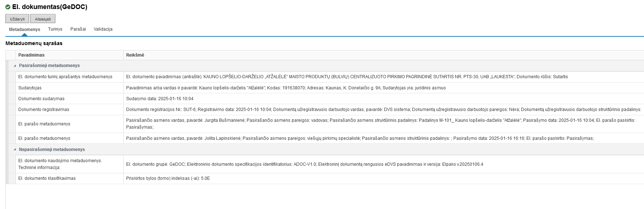The height and width of the screenshot is (209, 644).
Task: Download document with Atsisiųsti button
Action: pyautogui.click(x=43, y=19)
